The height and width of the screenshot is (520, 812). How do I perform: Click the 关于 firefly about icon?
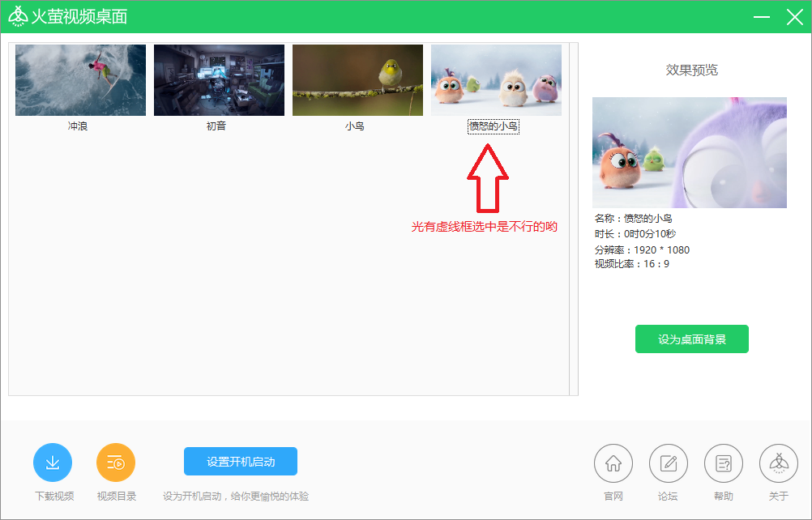tap(778, 462)
